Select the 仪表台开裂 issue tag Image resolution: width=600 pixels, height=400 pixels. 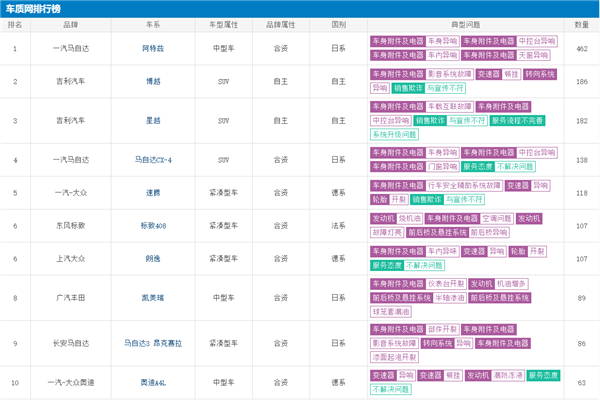(x=446, y=284)
